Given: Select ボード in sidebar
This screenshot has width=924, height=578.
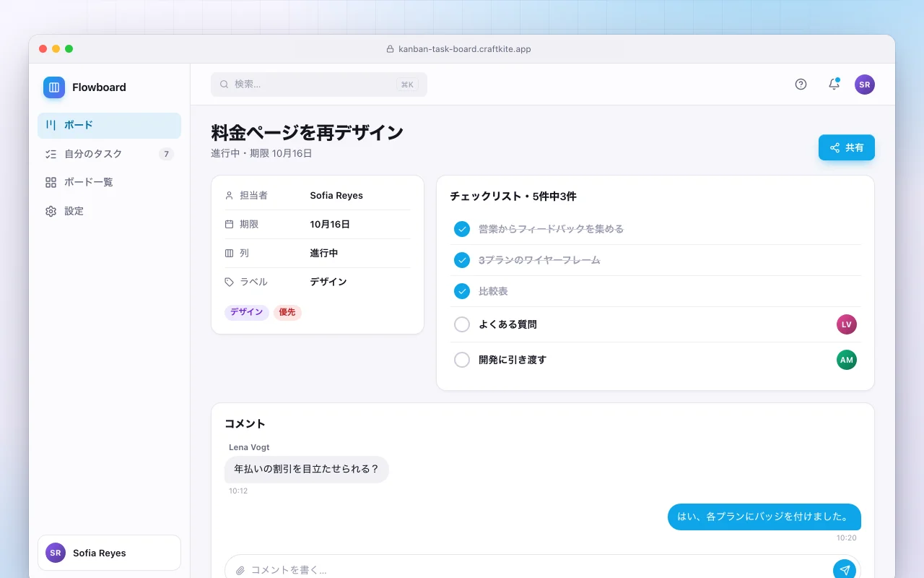Looking at the screenshot, I should [x=109, y=126].
